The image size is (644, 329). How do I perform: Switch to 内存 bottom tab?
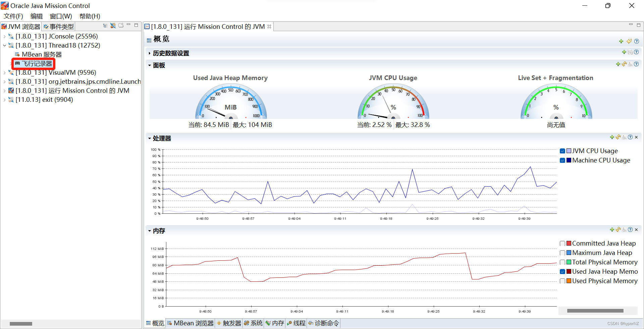(275, 323)
